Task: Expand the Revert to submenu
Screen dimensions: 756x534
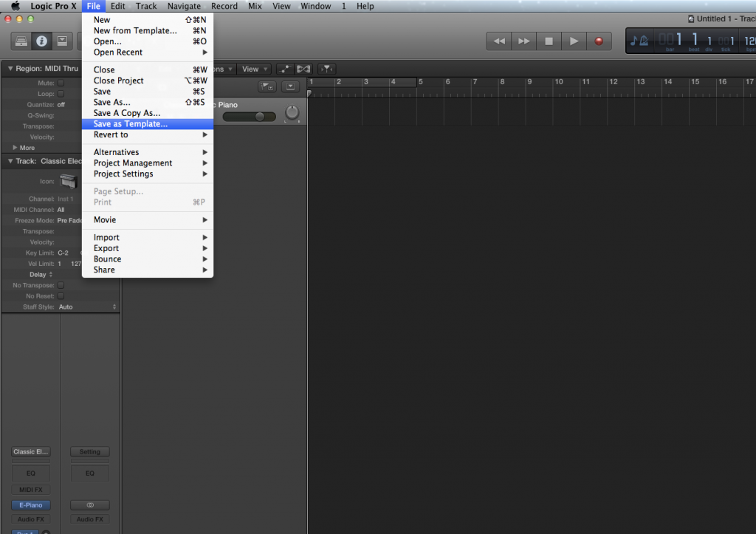Action: (148, 134)
